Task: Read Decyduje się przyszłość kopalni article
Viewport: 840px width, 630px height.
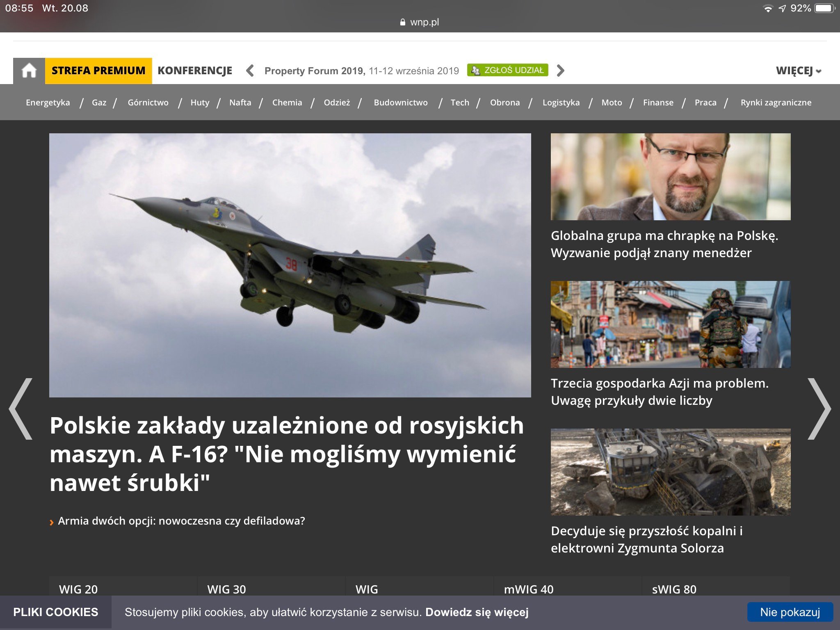Action: [x=647, y=539]
